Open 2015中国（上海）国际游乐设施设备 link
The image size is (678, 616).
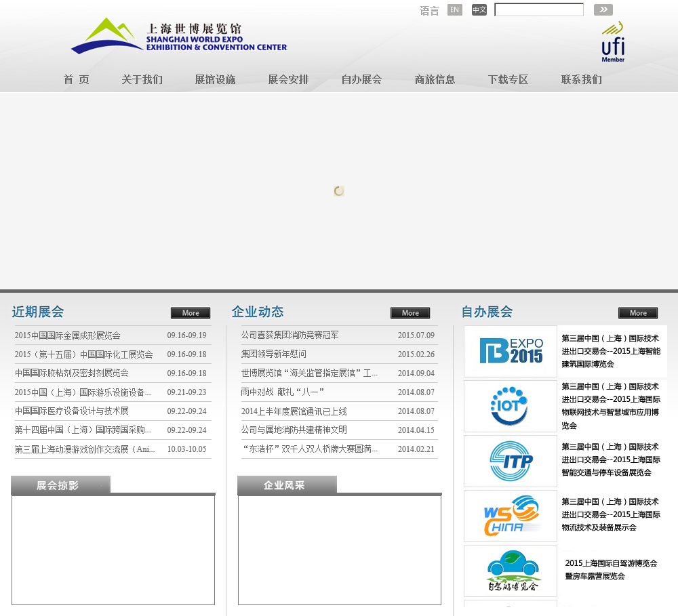pyautogui.click(x=83, y=392)
